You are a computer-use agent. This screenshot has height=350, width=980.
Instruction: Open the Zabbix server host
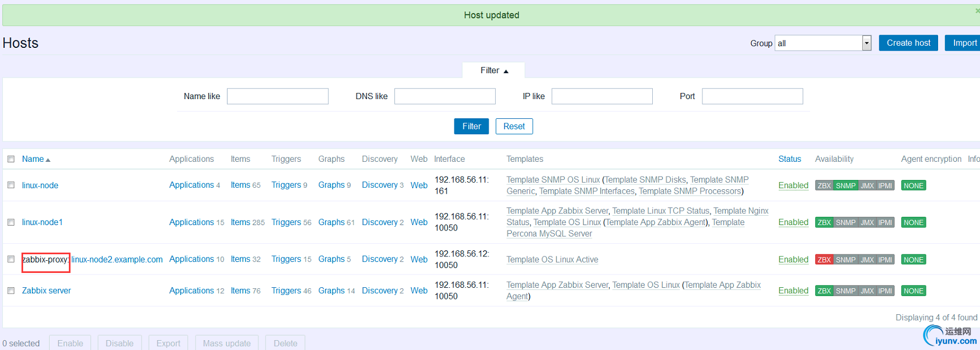click(x=46, y=291)
